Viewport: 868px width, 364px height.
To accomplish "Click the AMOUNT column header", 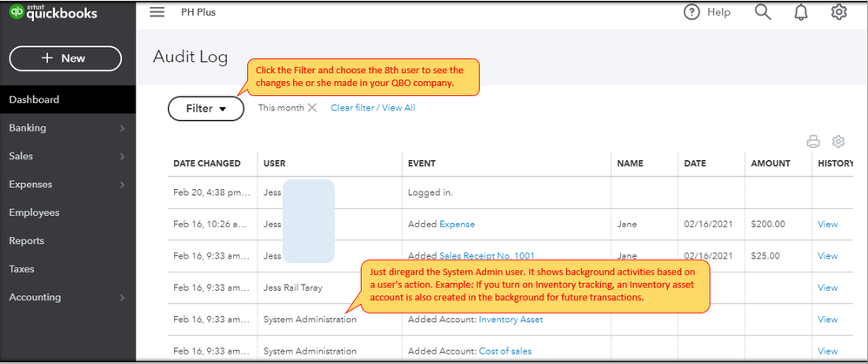I will tap(771, 164).
